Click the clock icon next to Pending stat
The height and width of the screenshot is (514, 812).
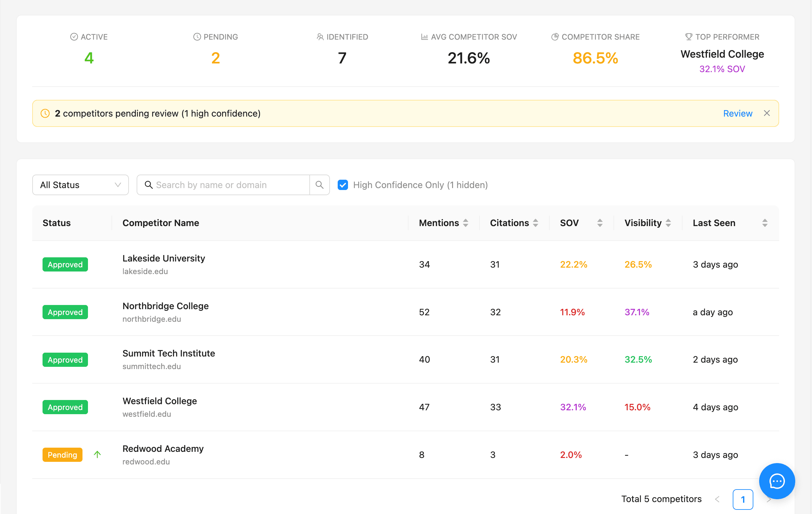tap(197, 36)
